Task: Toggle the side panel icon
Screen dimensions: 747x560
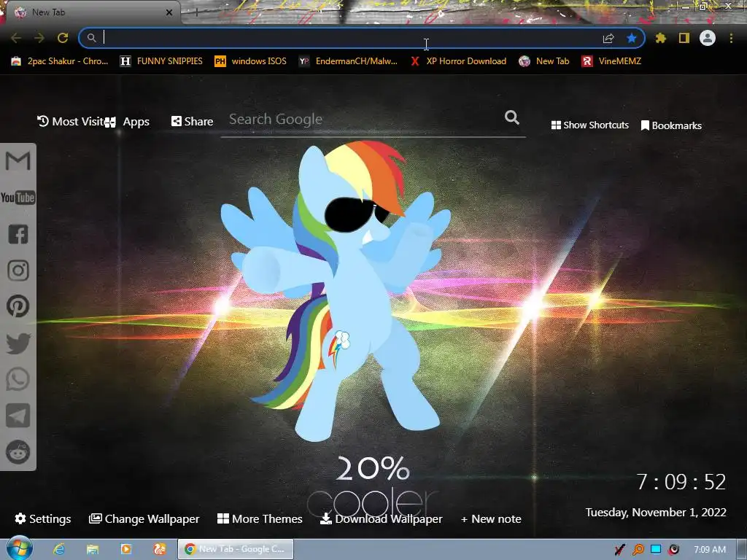Action: pos(684,38)
